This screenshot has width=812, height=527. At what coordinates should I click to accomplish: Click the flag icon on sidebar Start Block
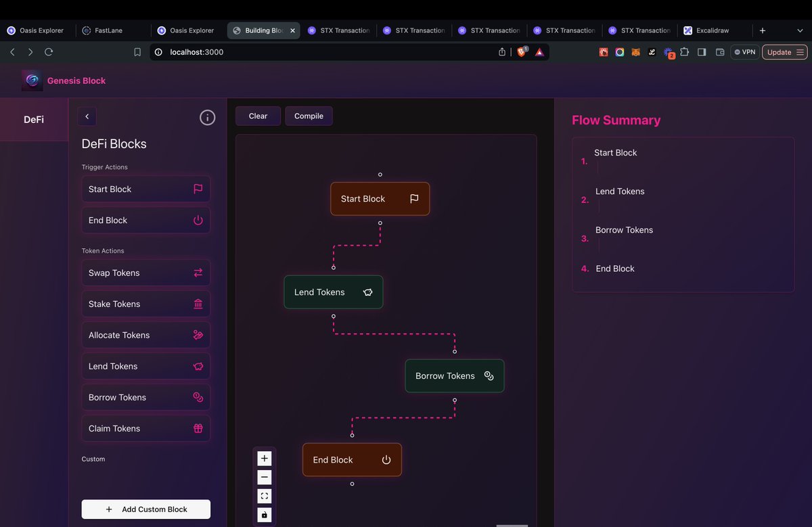(x=198, y=189)
